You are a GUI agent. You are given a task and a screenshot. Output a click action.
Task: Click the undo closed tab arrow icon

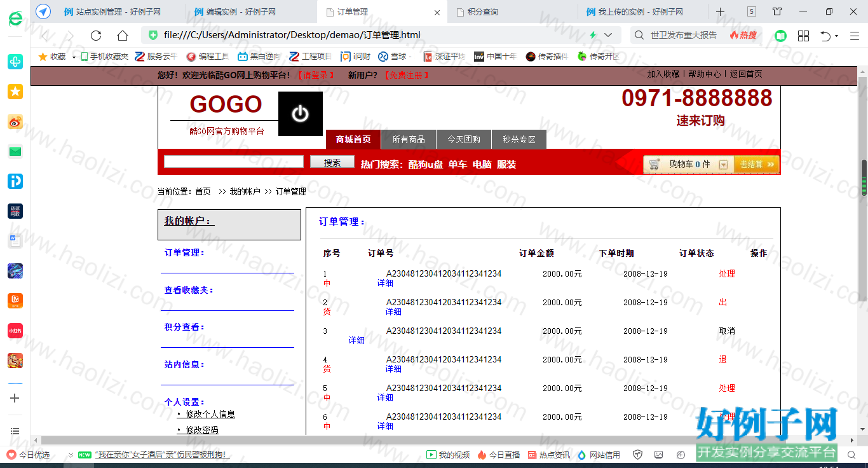coord(825,36)
